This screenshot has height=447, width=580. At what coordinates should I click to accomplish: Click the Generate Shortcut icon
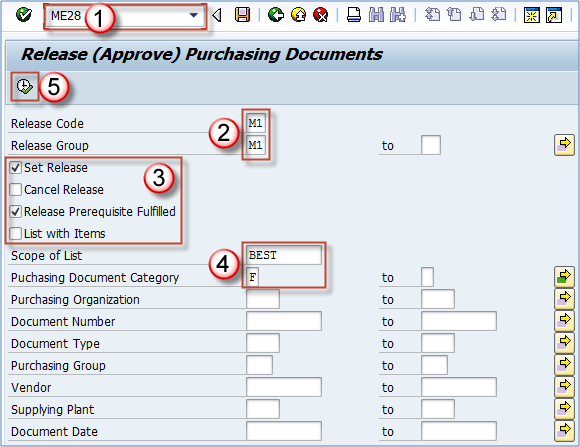[554, 16]
